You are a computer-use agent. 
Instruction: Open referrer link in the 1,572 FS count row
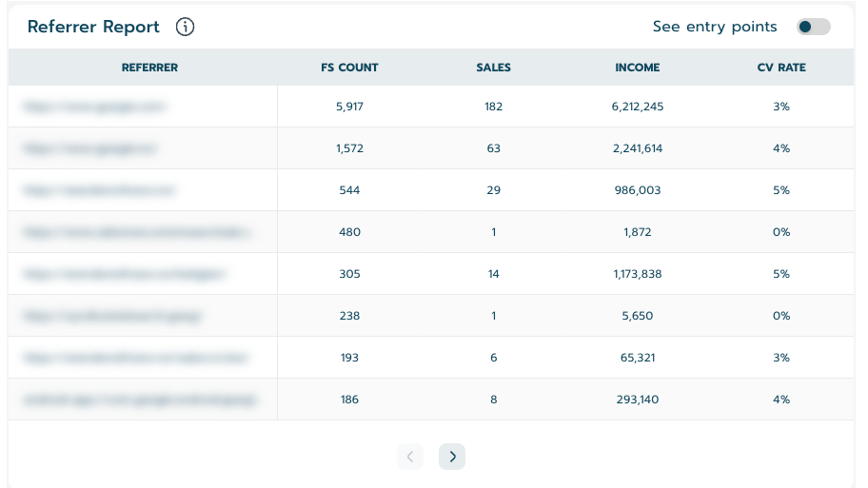tap(90, 148)
